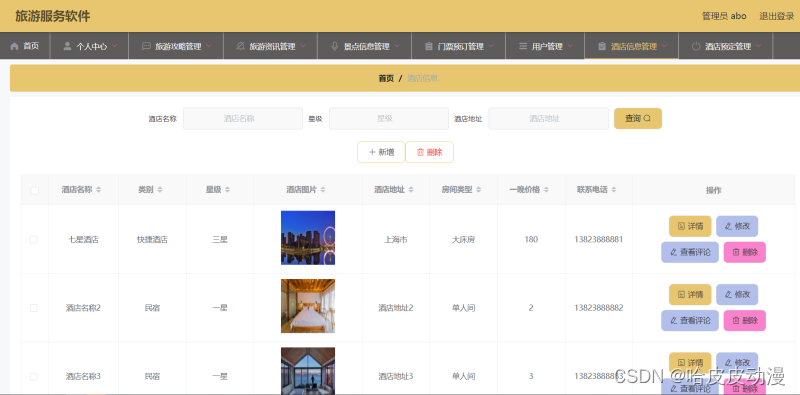Sort by 联系电话 column arrows

614,190
